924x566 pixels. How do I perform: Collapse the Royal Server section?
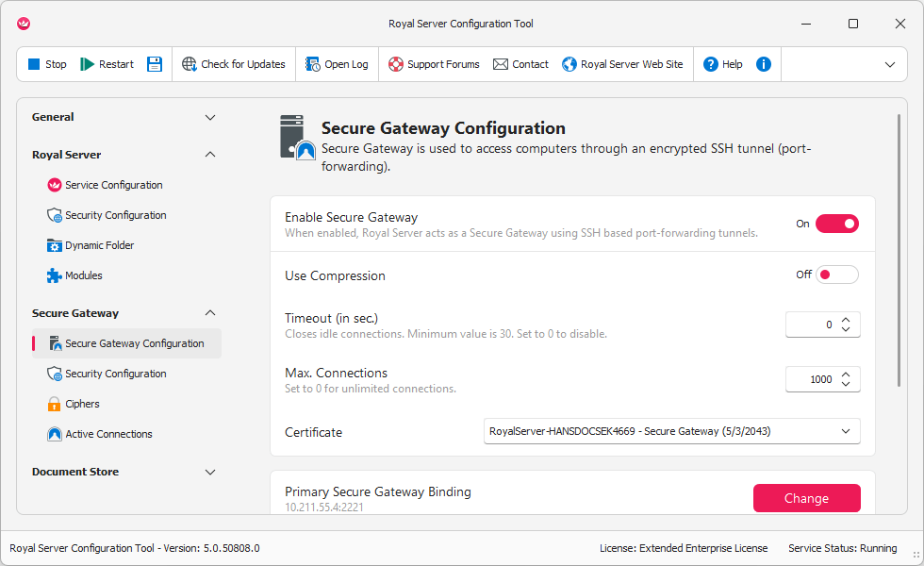pyautogui.click(x=209, y=155)
